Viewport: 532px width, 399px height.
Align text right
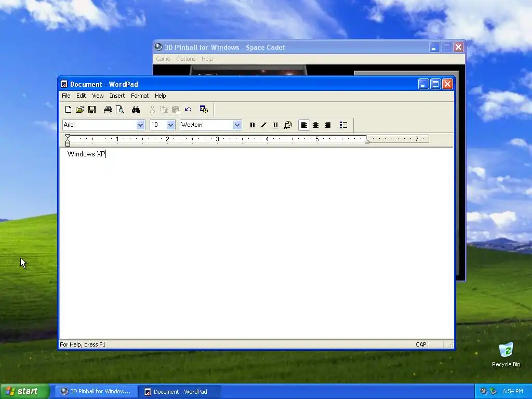coord(327,125)
